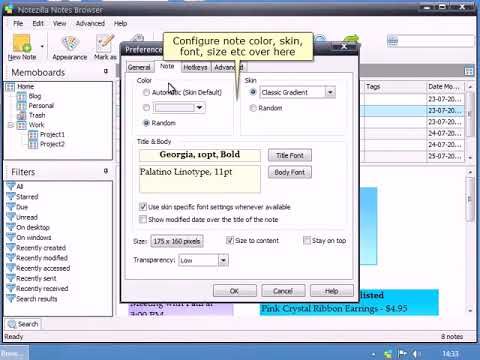Pin the Filters panel
Viewport: 480px width, 360px height.
tap(106, 171)
